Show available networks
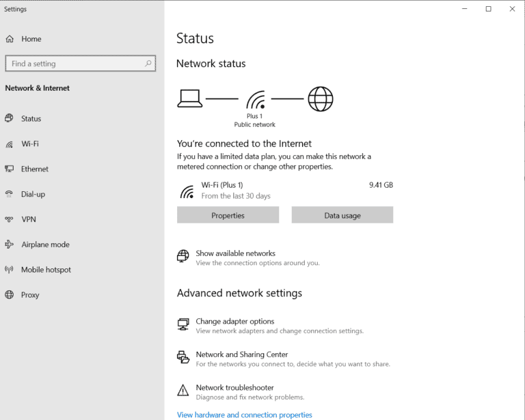 235,253
